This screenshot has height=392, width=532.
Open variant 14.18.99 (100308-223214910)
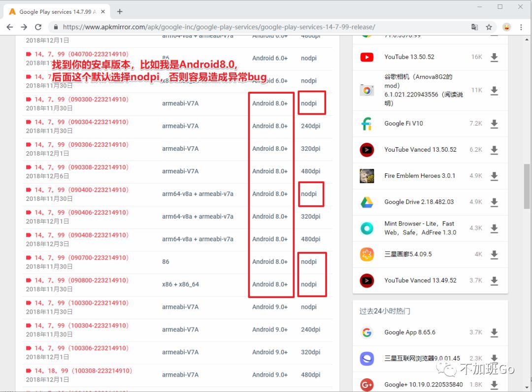coord(83,371)
